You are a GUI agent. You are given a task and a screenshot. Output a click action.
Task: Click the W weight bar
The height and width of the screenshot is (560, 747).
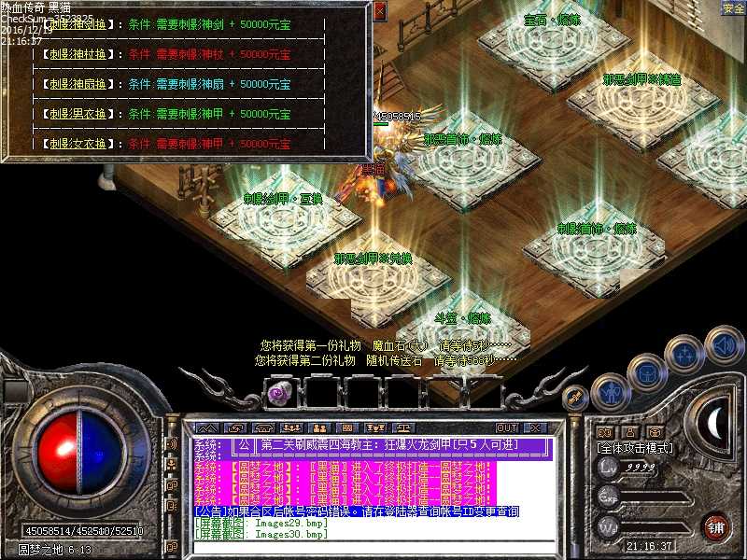point(657,528)
